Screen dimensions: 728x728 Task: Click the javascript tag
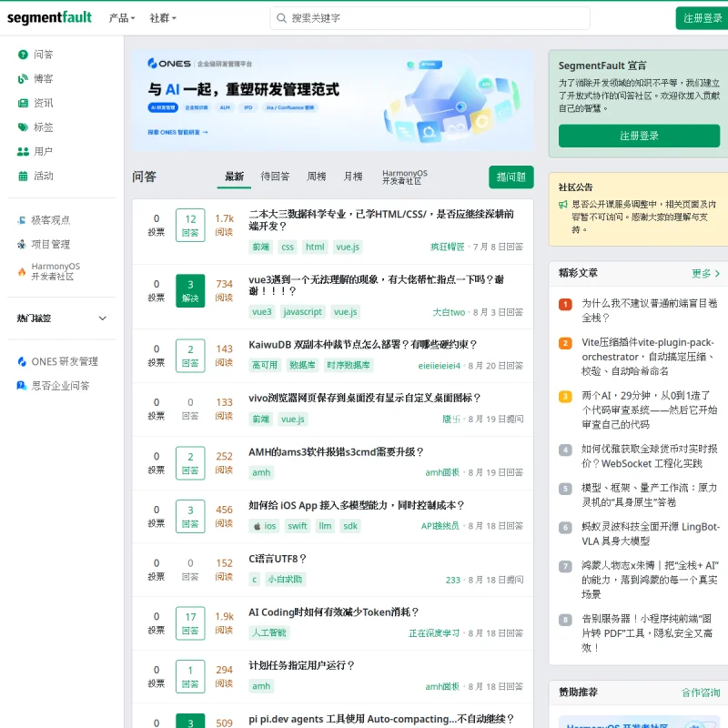302,312
